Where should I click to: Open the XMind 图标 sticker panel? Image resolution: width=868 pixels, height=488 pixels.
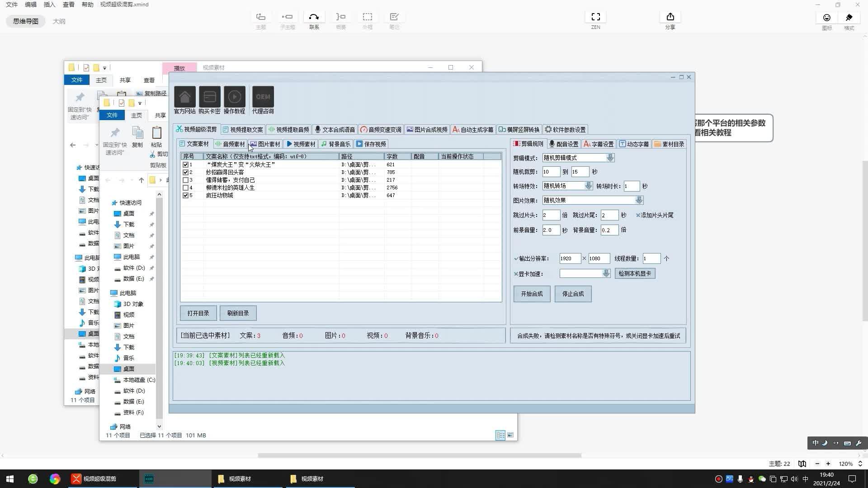point(827,21)
